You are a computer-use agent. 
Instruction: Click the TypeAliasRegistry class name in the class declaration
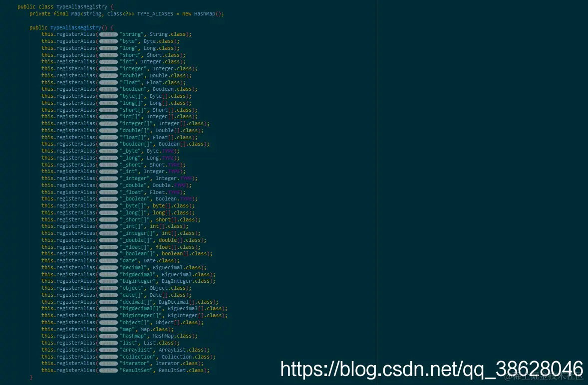coord(82,7)
